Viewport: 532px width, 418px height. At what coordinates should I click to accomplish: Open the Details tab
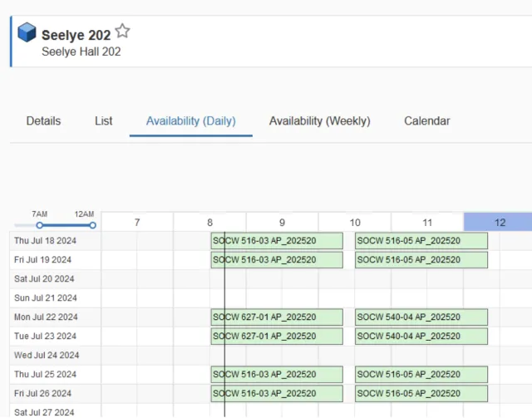(x=43, y=121)
